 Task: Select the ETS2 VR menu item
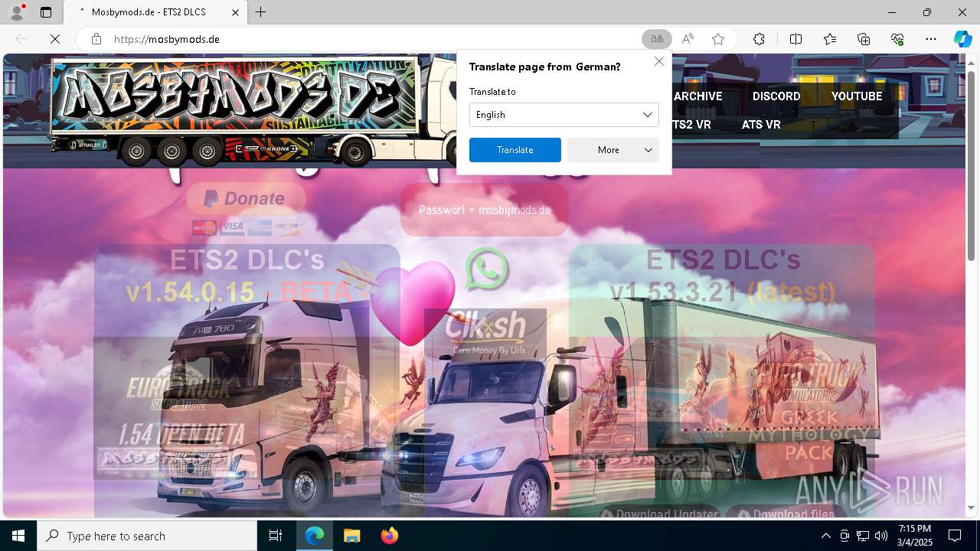pos(691,125)
